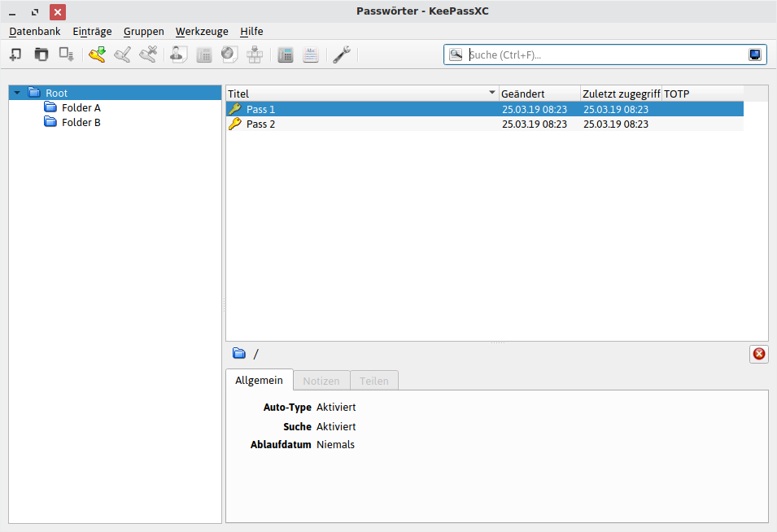Screen dimensions: 777x532
Task: Click the Root group folder icon
Action: [x=34, y=93]
